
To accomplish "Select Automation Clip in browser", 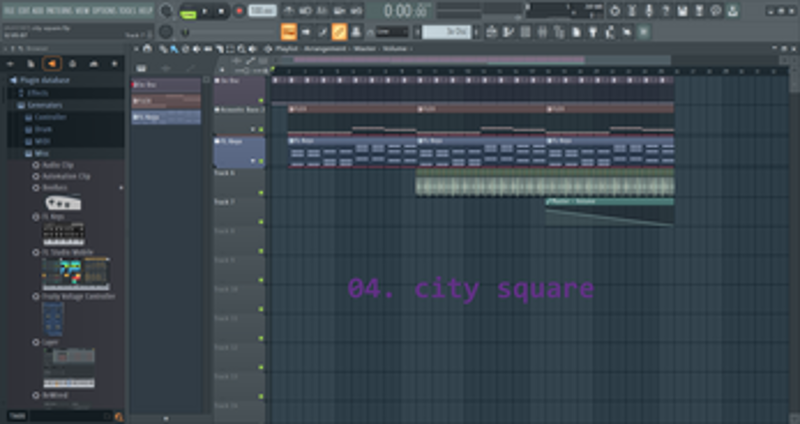I will point(66,177).
